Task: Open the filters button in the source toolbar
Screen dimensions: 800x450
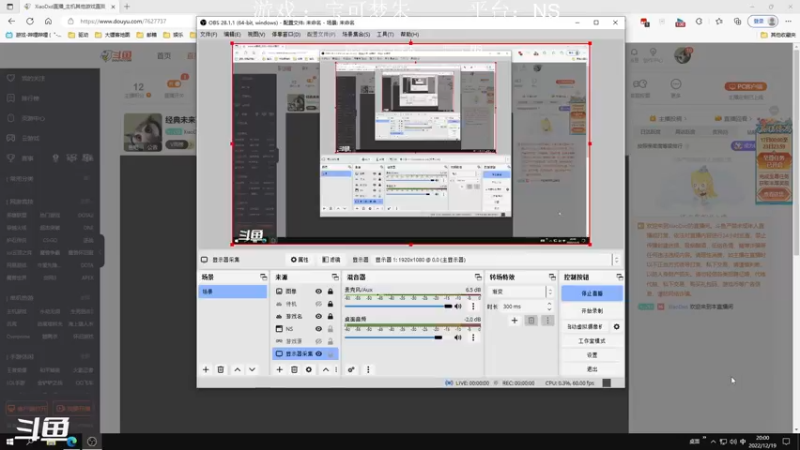Action: pos(331,260)
